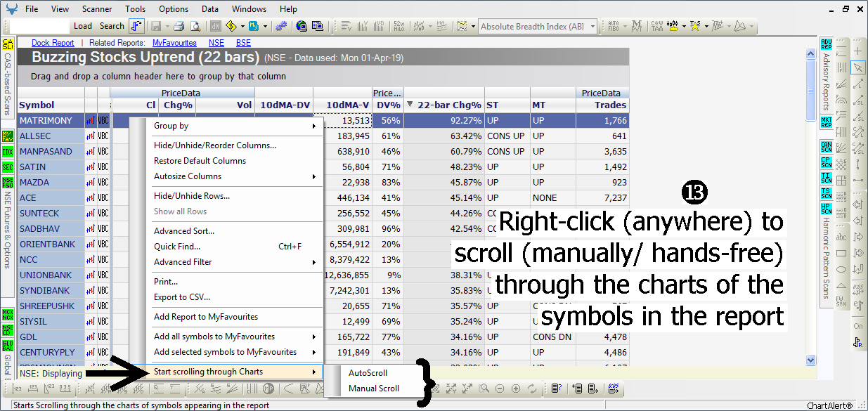This screenshot has height=411, width=868.
Task: Open print preview magnifier icon
Action: (x=195, y=26)
